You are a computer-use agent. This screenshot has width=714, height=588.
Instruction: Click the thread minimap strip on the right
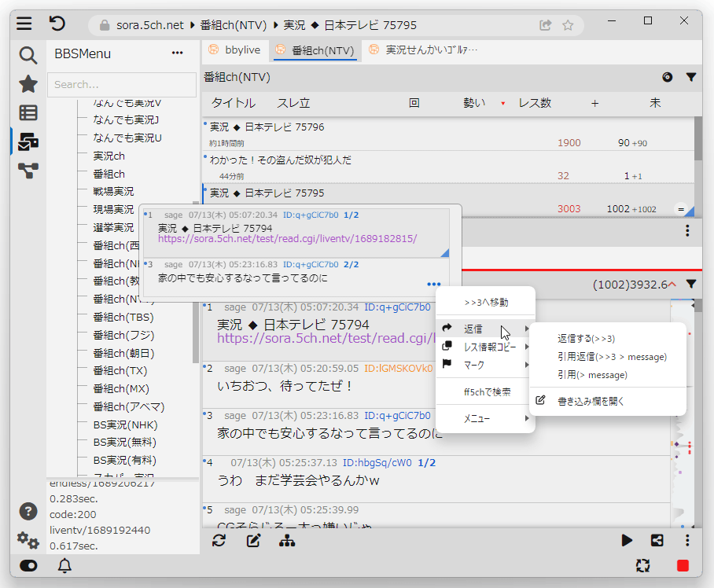point(682,413)
